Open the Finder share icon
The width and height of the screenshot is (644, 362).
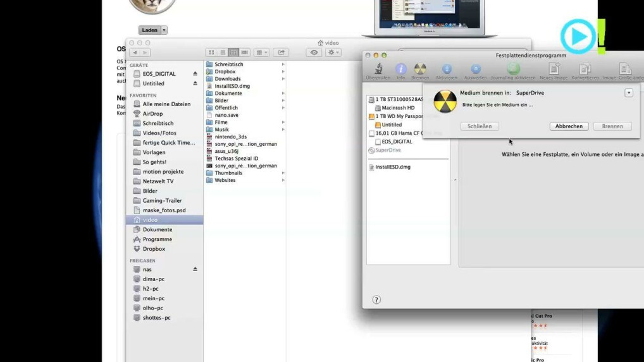point(281,52)
